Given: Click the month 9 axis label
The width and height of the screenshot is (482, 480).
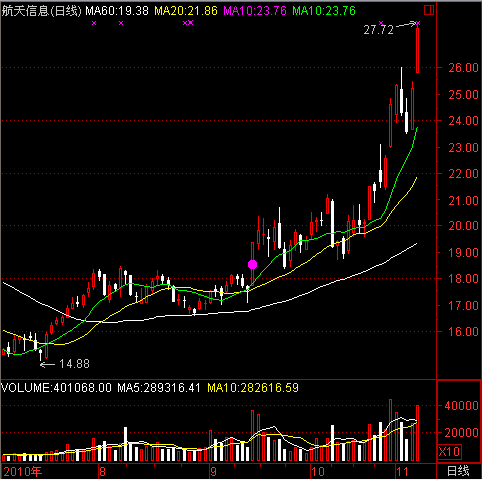Looking at the screenshot, I should [213, 472].
